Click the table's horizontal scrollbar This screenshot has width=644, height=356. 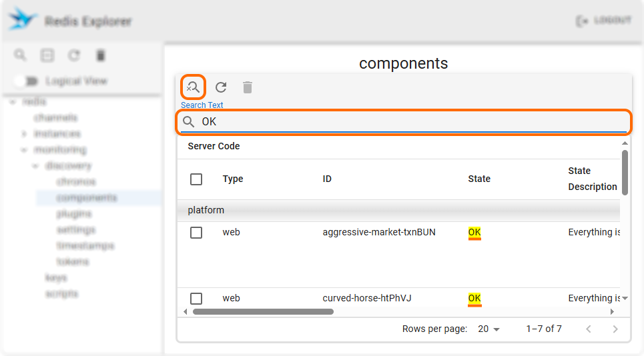(263, 311)
